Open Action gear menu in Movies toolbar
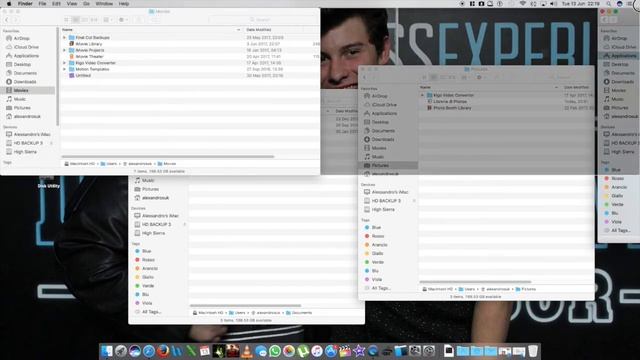Image resolution: width=640 pixels, height=360 pixels. coord(122,20)
